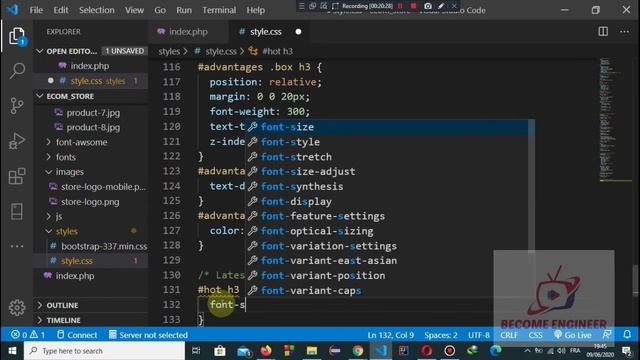This screenshot has width=640, height=360.
Task: Click the editor minimap
Action: pos(616,120)
